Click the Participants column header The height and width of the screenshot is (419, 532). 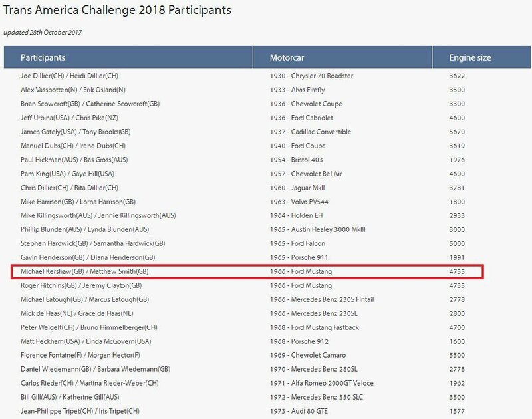point(128,57)
